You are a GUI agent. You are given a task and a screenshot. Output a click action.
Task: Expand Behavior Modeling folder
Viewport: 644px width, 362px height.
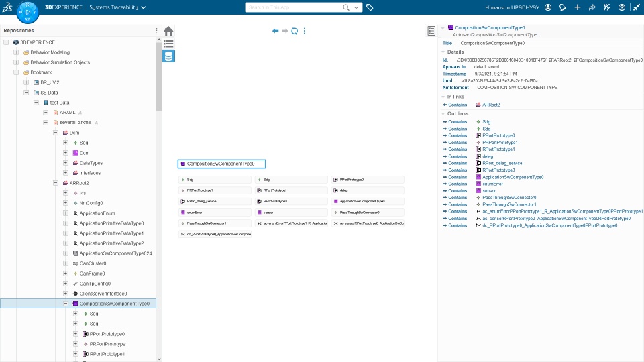coord(16,52)
